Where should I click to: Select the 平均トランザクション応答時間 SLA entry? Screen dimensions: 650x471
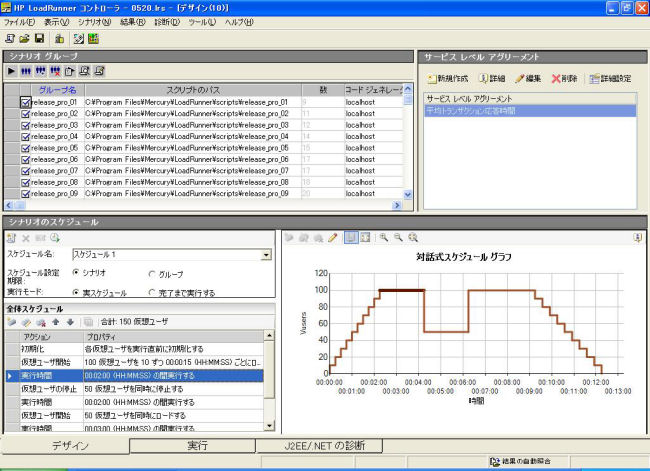point(530,111)
